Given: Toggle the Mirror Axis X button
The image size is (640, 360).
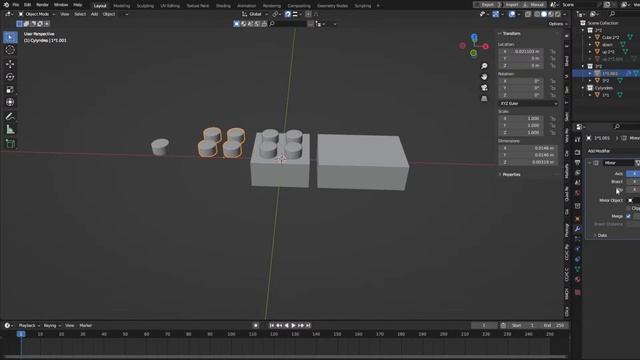Looking at the screenshot, I should point(633,174).
